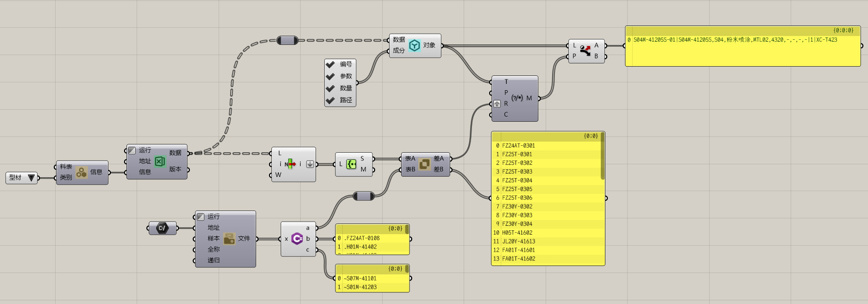The height and width of the screenshot is (304, 868).
Task: Click the 递归 input on file component
Action: (214, 261)
